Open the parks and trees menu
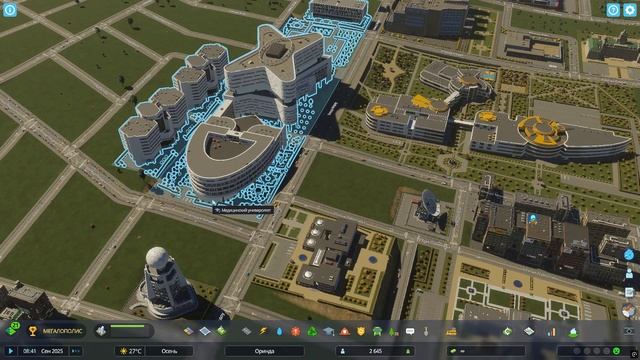The width and height of the screenshot is (640, 360). pos(393,331)
